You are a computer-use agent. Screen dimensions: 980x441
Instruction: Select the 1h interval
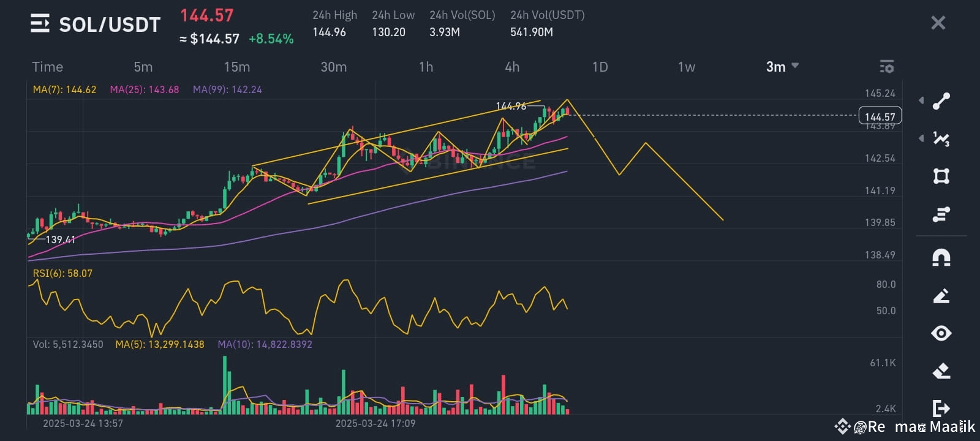coord(426,67)
